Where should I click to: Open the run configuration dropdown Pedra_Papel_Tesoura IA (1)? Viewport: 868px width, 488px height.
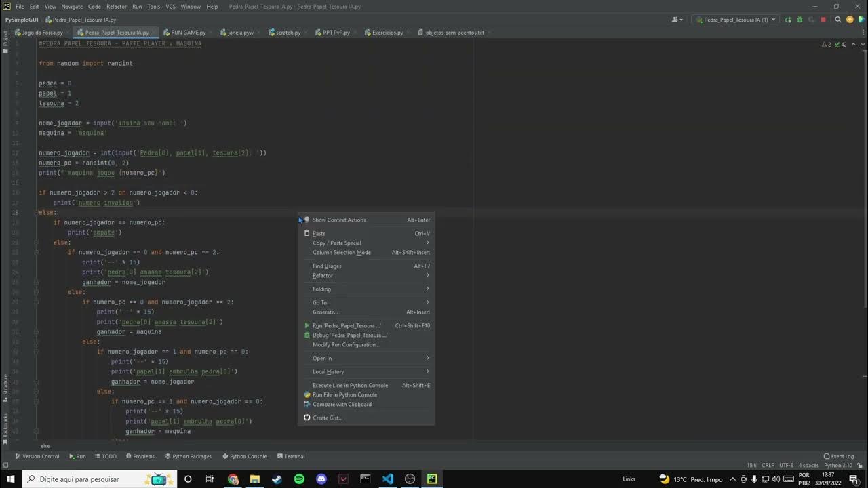735,20
